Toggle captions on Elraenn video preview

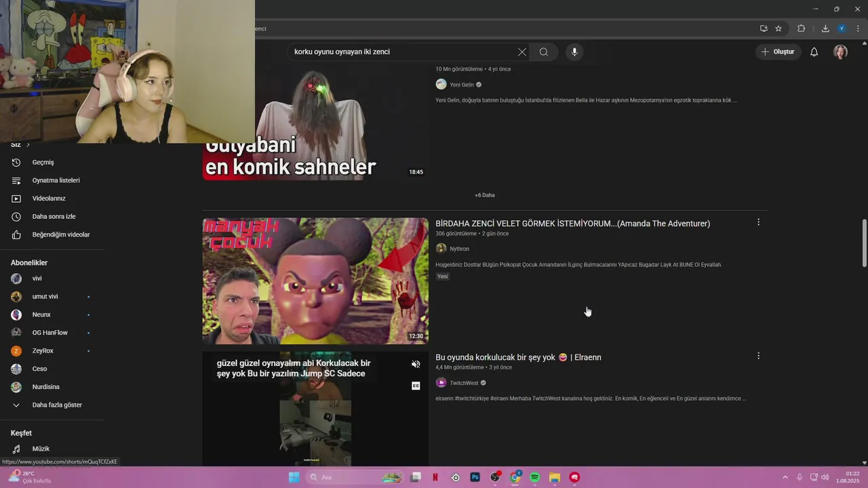pos(416,386)
